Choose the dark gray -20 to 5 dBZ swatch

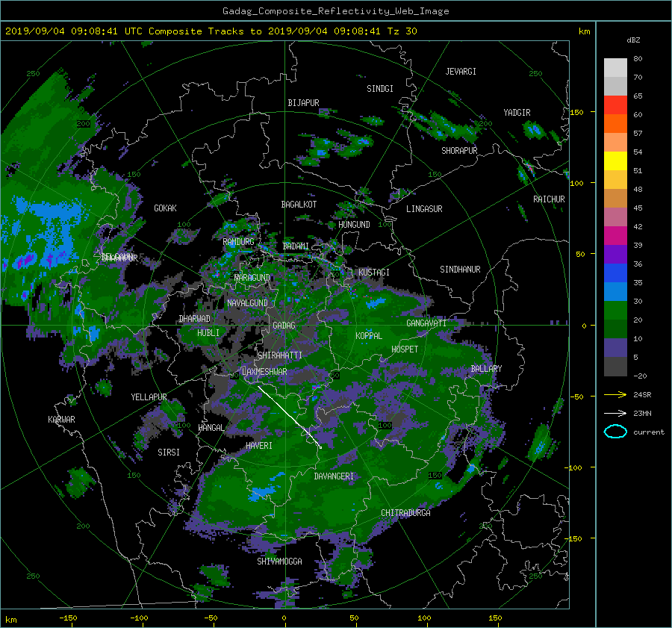click(x=615, y=367)
